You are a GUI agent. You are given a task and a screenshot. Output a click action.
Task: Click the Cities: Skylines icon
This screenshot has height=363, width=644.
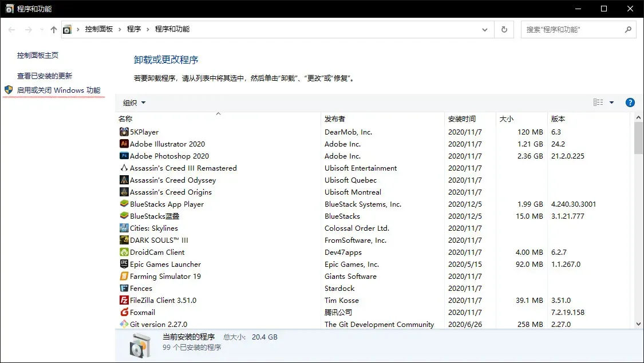(x=124, y=228)
